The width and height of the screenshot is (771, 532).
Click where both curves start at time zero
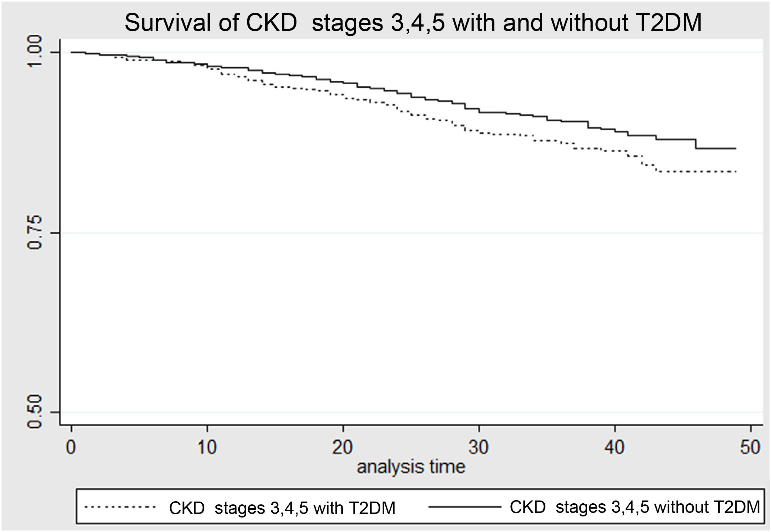tap(72, 52)
